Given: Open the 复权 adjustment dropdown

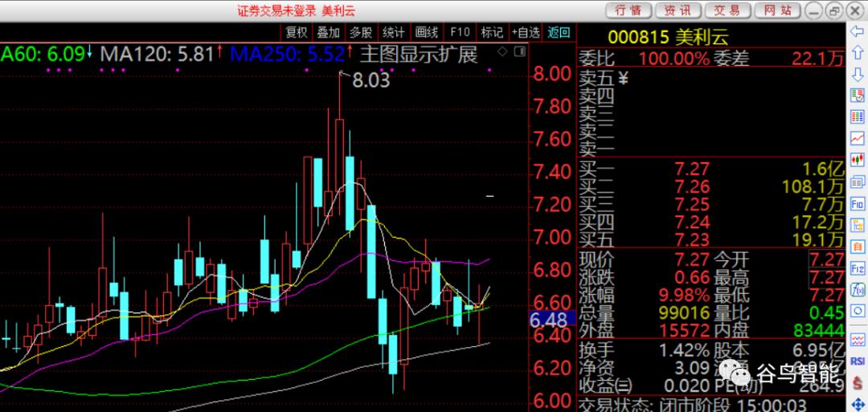Looking at the screenshot, I should [x=296, y=32].
